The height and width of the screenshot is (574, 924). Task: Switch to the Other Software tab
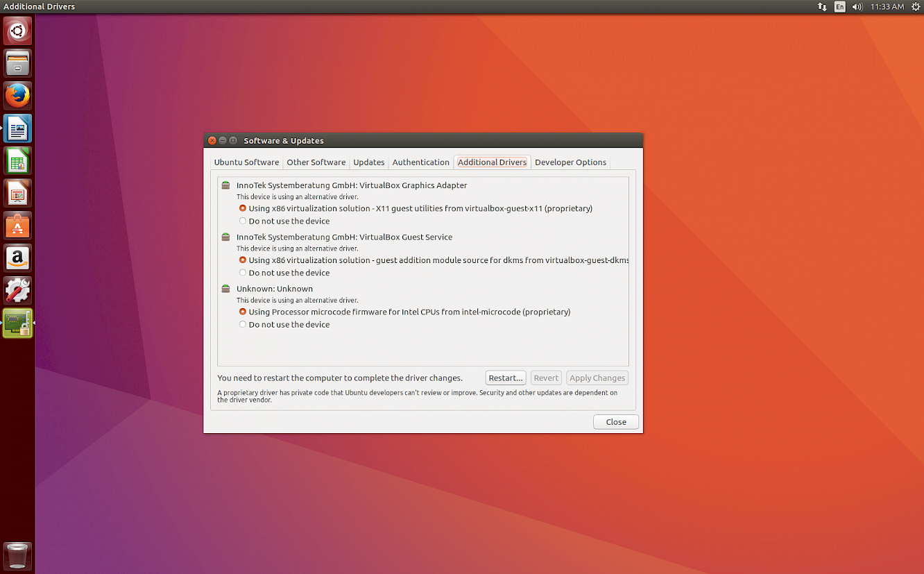coord(316,162)
